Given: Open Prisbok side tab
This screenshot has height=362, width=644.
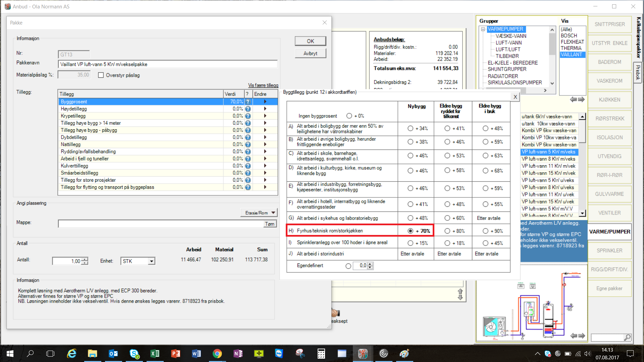Looking at the screenshot, I should 638,72.
